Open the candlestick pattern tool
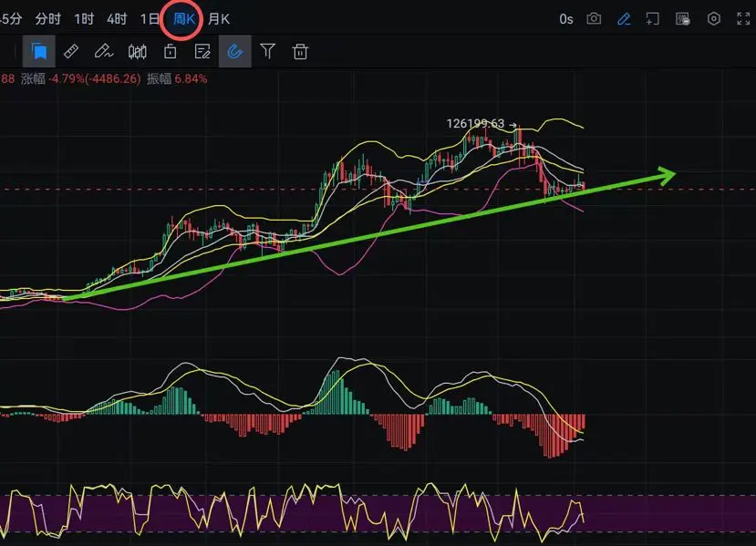 coord(137,51)
